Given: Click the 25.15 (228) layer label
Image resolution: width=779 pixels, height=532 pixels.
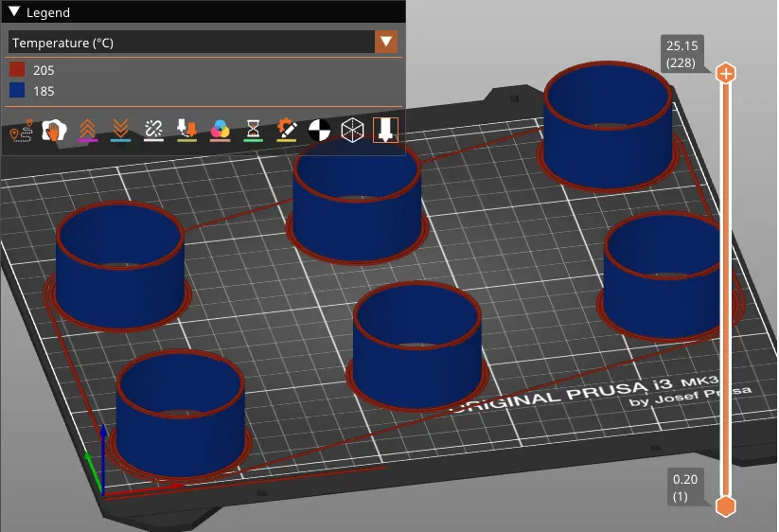Looking at the screenshot, I should coord(682,54).
